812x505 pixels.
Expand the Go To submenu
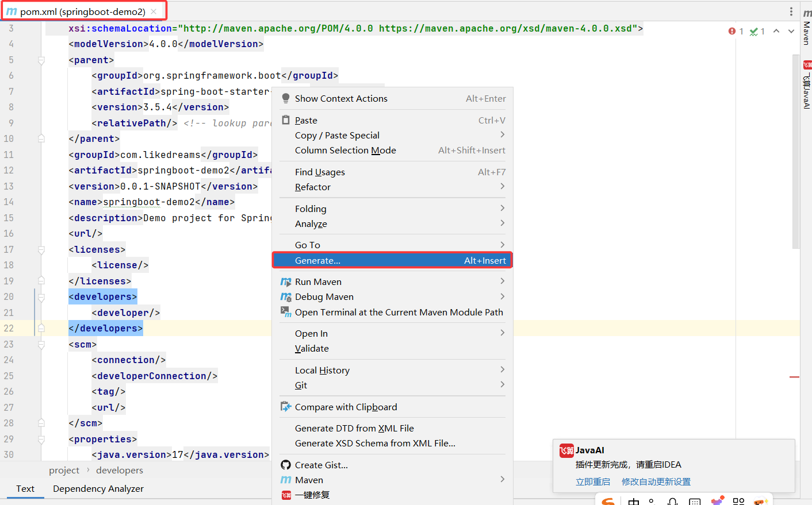pyautogui.click(x=392, y=245)
